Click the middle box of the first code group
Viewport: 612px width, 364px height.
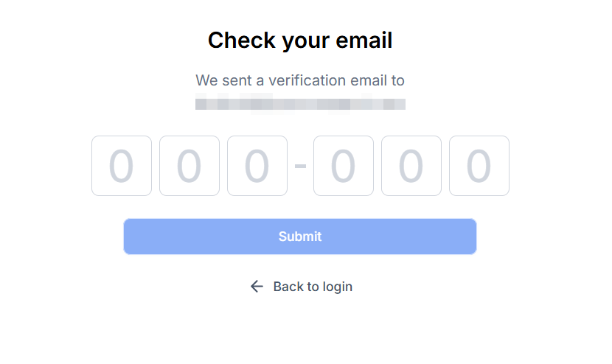pos(189,166)
